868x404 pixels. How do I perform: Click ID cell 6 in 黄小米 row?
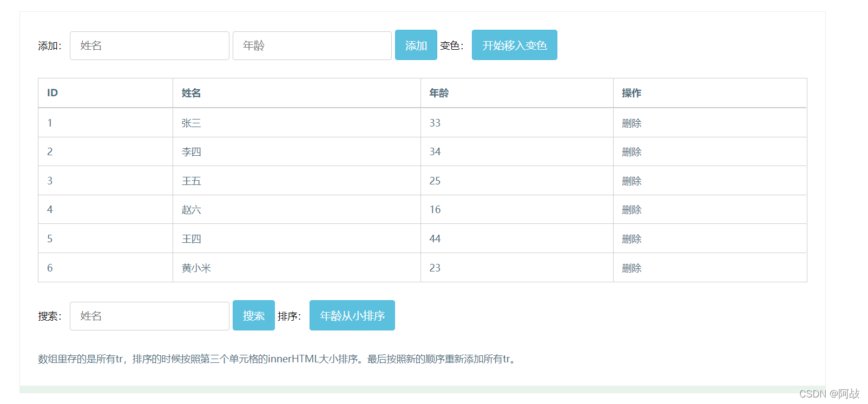click(106, 268)
